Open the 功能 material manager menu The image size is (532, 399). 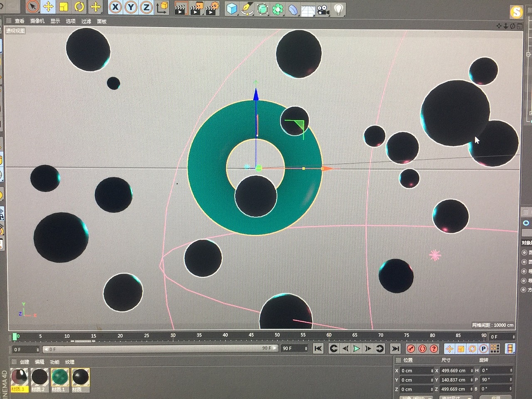click(54, 362)
